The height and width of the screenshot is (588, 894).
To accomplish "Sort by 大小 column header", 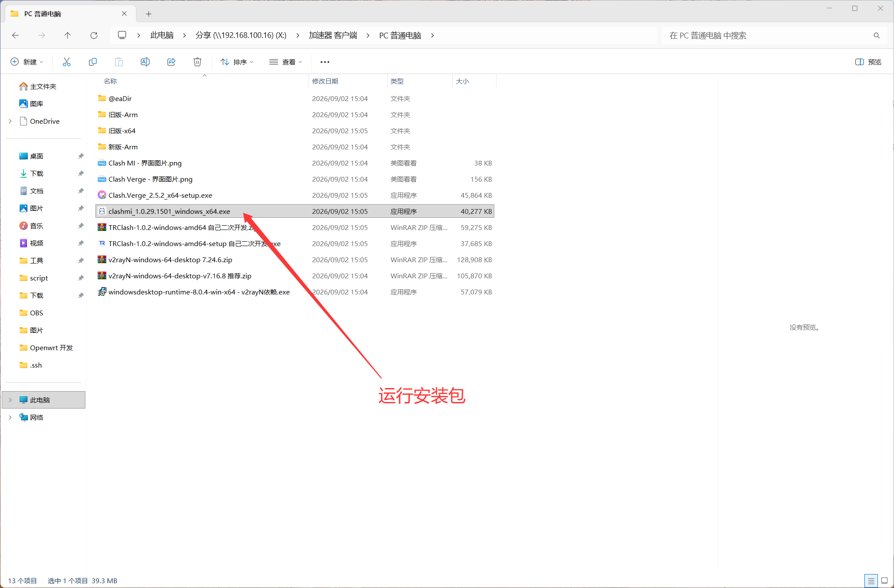I will coord(462,81).
